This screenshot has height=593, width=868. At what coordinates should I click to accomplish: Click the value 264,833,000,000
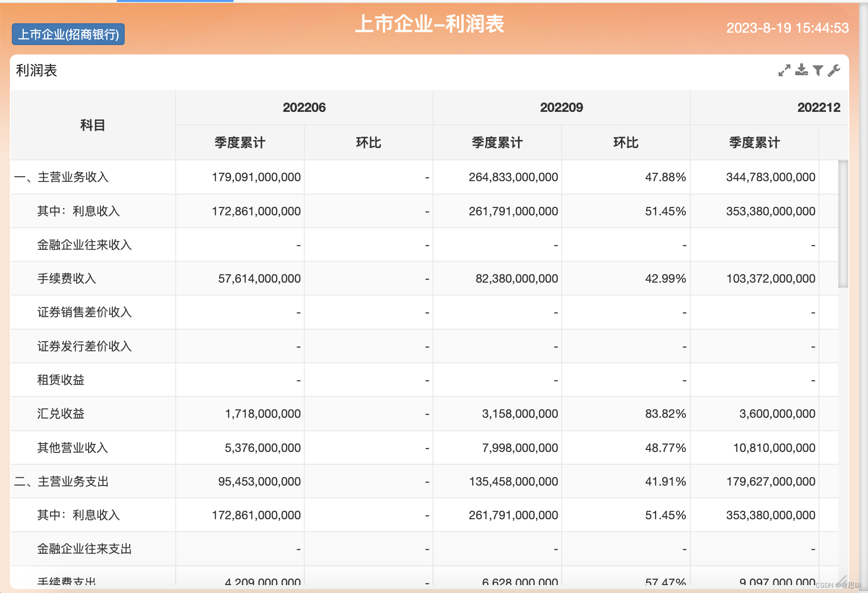[514, 177]
